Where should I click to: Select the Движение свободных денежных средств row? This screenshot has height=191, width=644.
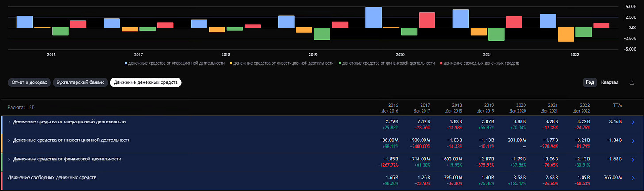pos(322,181)
